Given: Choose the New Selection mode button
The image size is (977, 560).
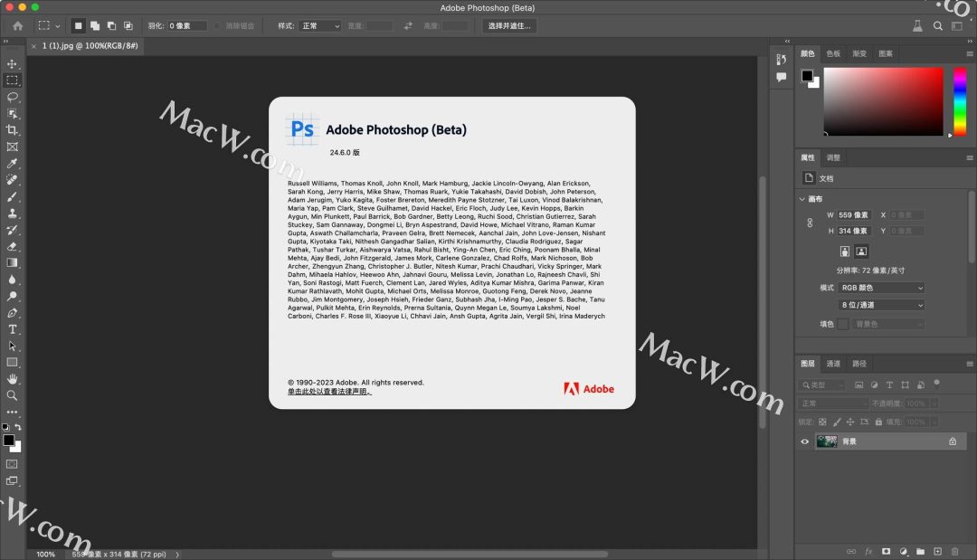Looking at the screenshot, I should pos(78,25).
